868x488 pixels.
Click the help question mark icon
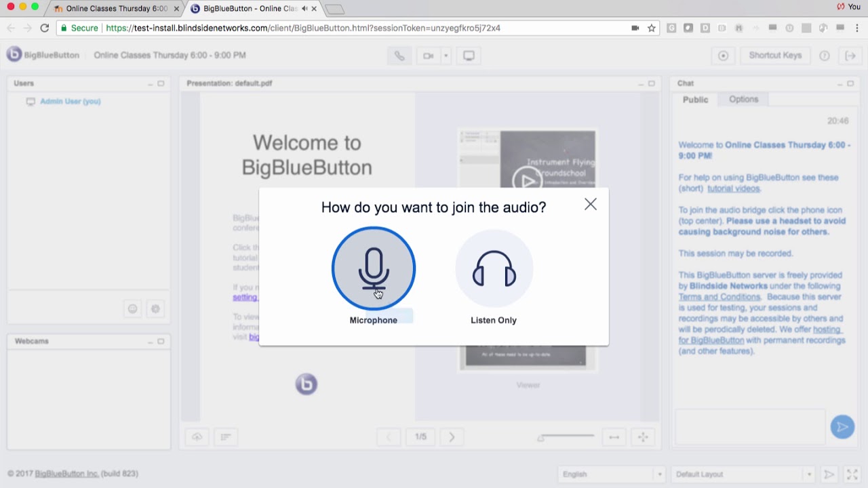click(825, 56)
